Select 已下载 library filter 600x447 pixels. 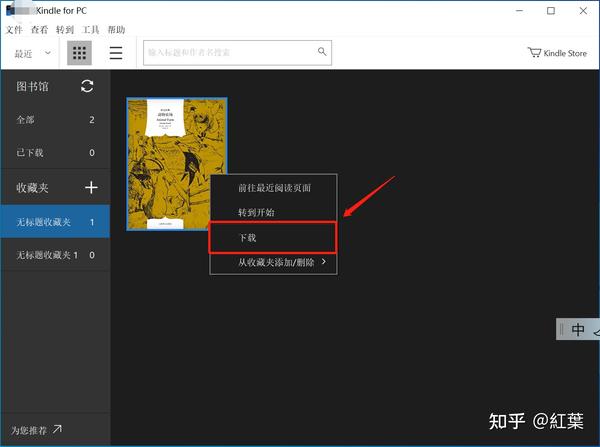click(x=55, y=153)
